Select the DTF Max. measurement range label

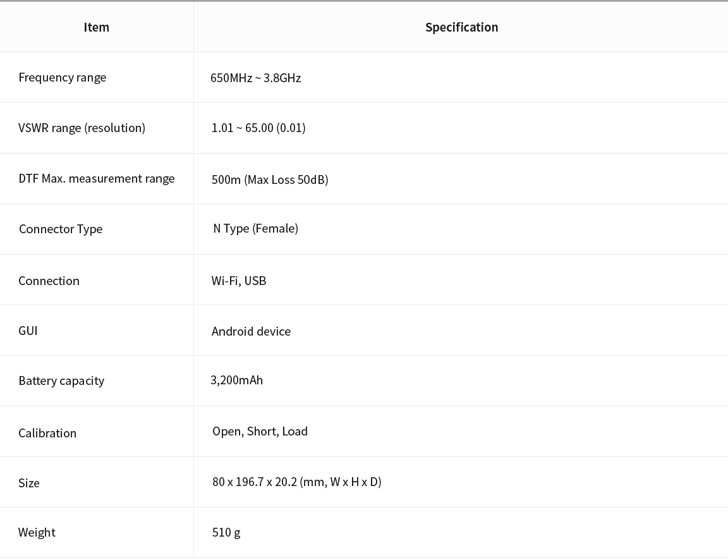click(x=97, y=179)
